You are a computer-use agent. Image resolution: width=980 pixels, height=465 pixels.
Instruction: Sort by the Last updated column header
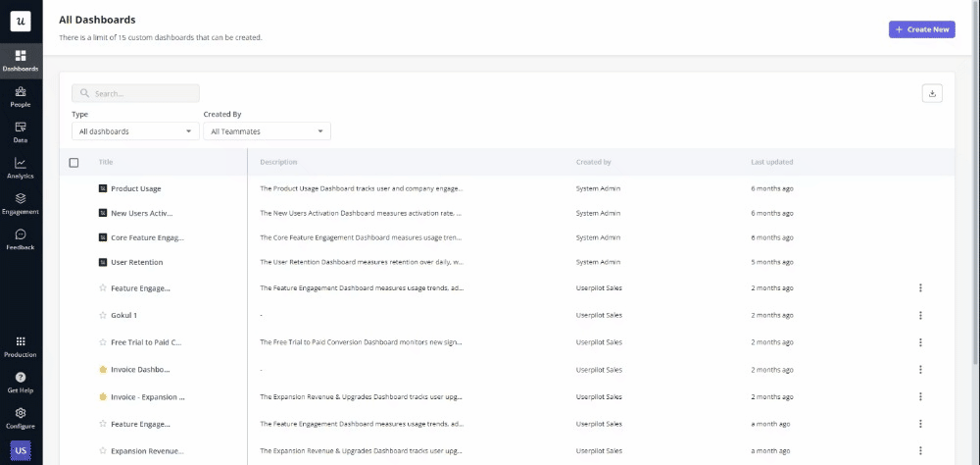[x=771, y=163]
